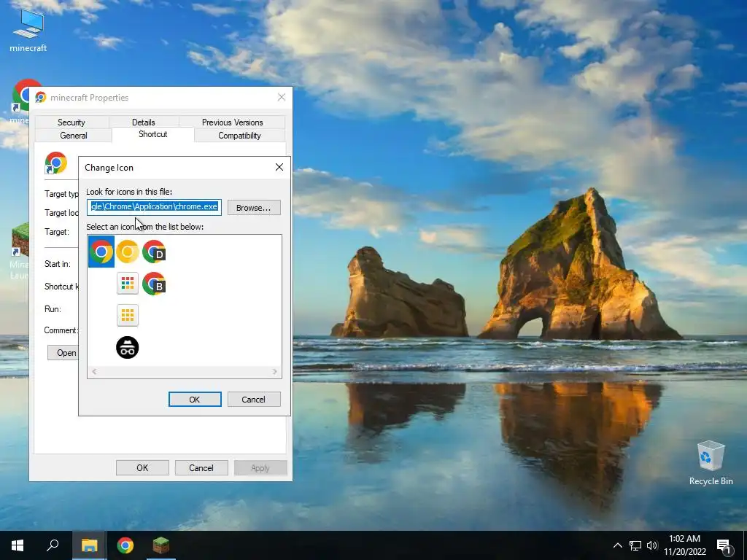Open the Compatibility tab

(239, 135)
